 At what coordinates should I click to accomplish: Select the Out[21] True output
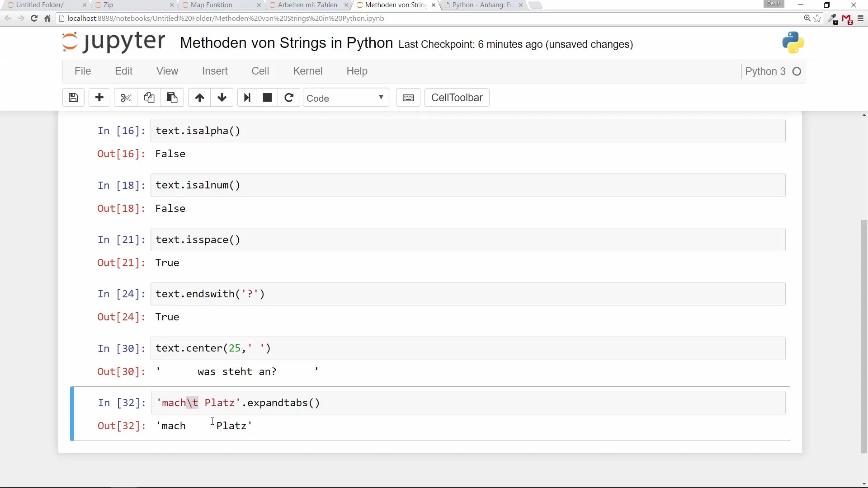pos(167,263)
